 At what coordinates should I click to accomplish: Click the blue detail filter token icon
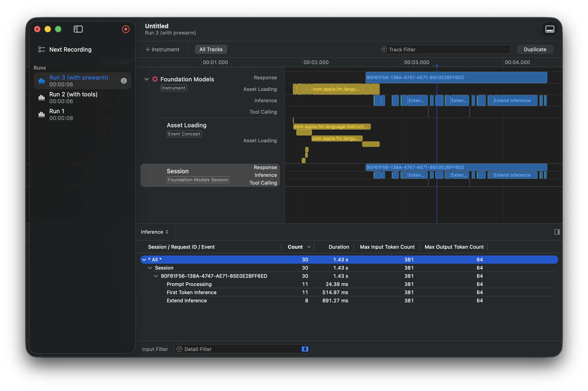(305, 349)
